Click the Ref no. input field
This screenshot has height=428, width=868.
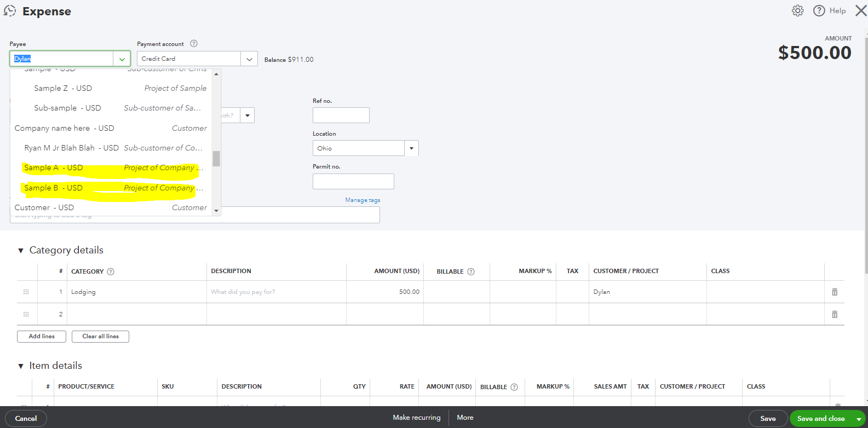click(x=341, y=115)
